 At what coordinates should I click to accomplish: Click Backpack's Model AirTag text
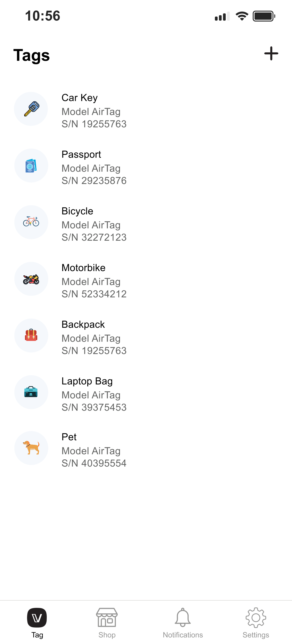(x=91, y=338)
